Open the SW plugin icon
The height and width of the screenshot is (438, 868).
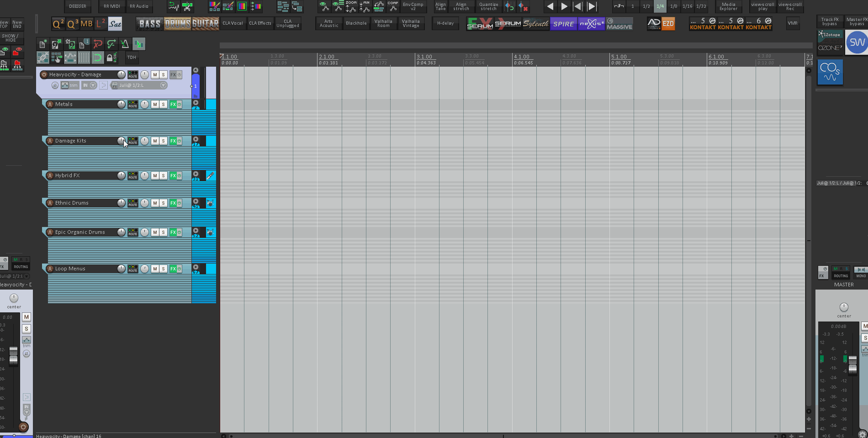coord(857,42)
